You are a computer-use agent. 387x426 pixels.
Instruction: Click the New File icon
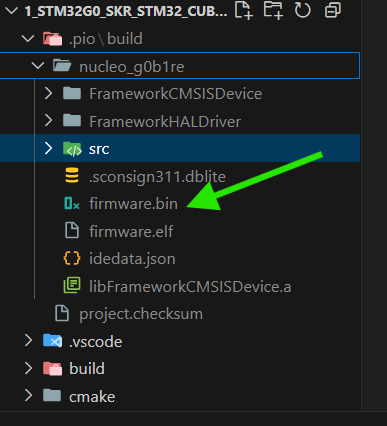[x=243, y=10]
